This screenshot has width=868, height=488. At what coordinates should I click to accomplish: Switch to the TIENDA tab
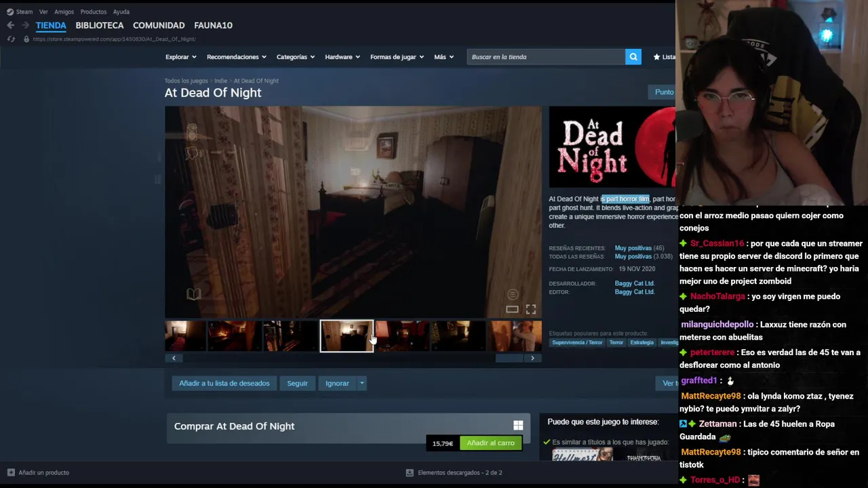pos(51,25)
